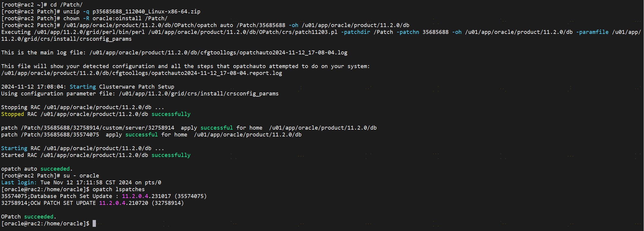Click "Clusterware Patch Setup" text
The image size is (644, 231).
[137, 87]
